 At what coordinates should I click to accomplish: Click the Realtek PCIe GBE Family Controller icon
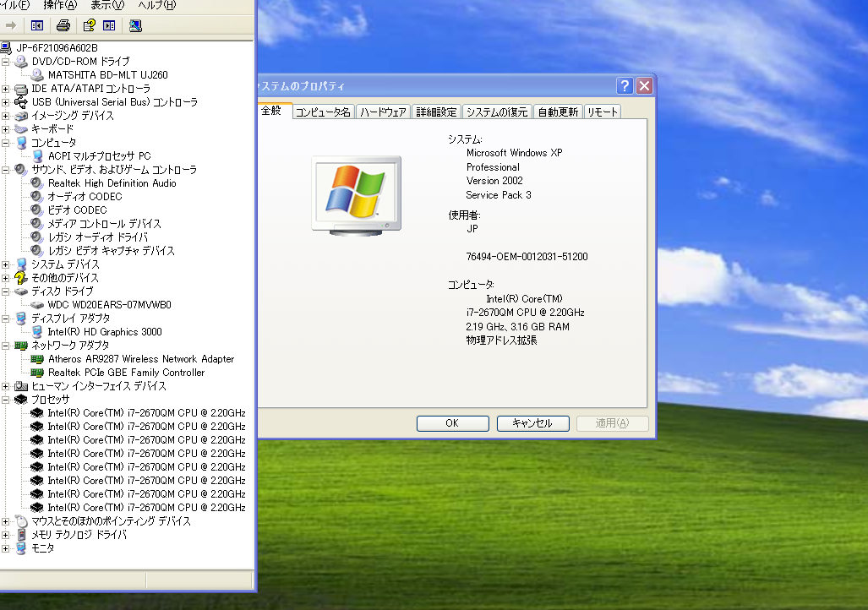(37, 373)
